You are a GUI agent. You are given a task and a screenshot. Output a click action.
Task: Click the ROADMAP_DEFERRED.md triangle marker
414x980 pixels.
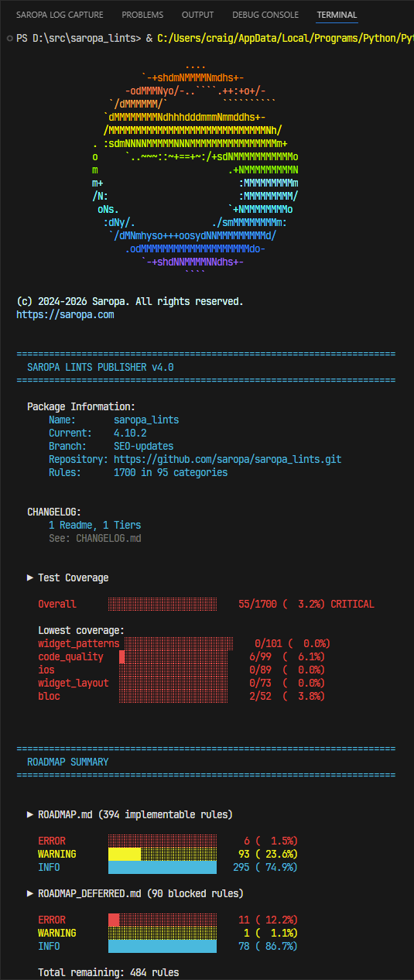[x=31, y=893]
